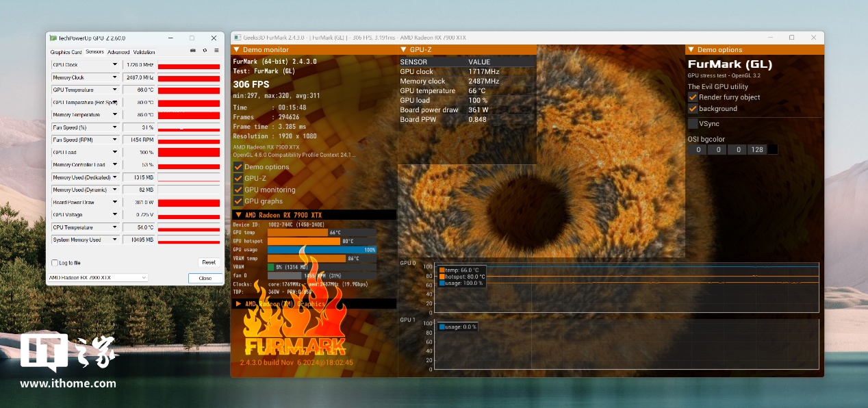Check the Log to file box
The image size is (868, 408).
pyautogui.click(x=55, y=263)
